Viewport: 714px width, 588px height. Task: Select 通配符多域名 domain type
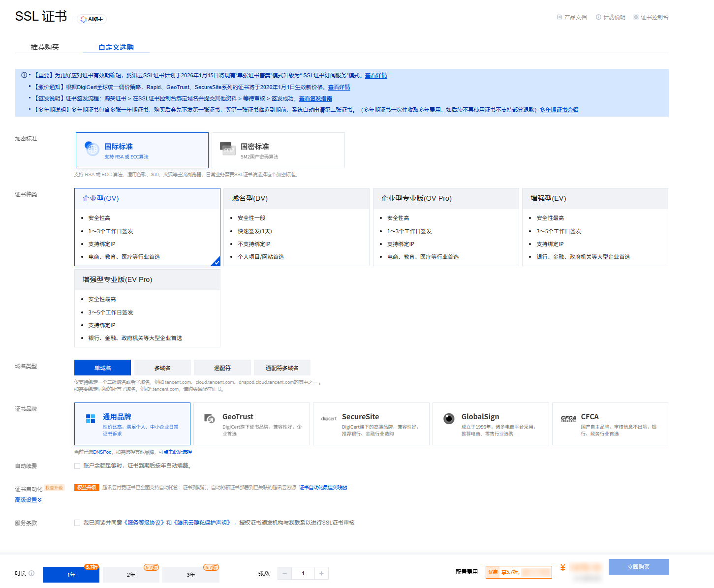click(282, 368)
